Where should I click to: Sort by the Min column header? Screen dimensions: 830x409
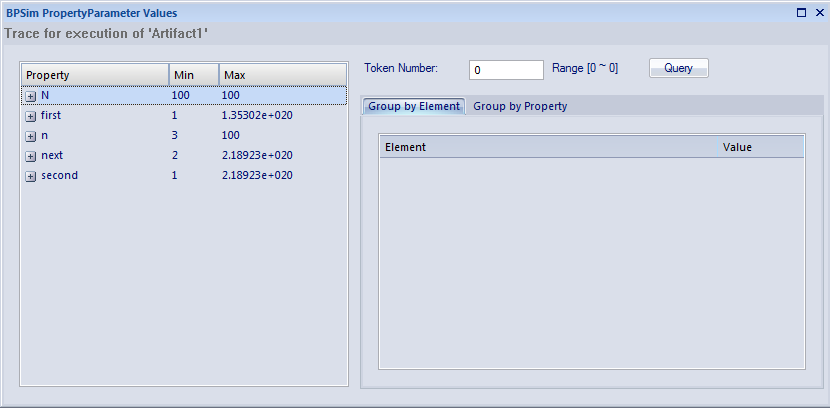(193, 75)
